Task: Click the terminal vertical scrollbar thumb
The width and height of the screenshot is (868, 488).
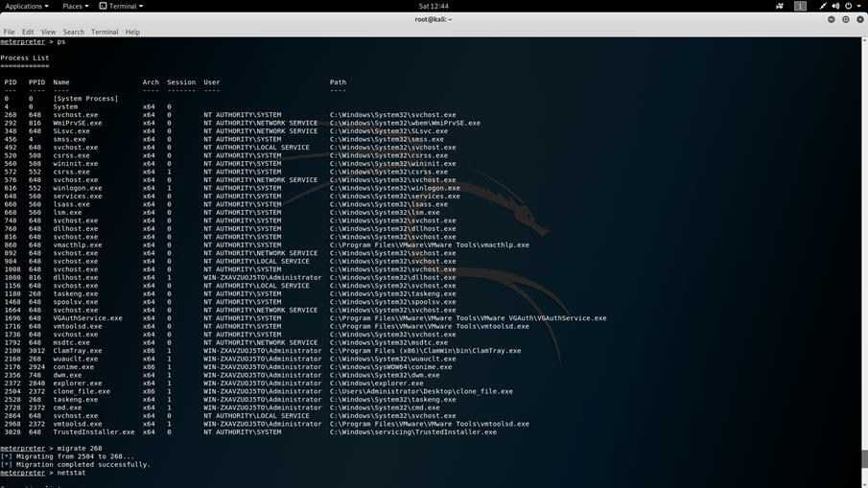Action: (865, 458)
